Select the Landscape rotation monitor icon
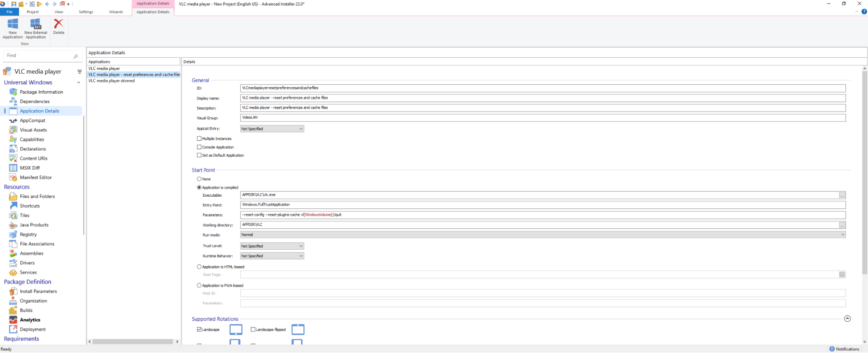The height and width of the screenshot is (353, 868). click(x=236, y=330)
